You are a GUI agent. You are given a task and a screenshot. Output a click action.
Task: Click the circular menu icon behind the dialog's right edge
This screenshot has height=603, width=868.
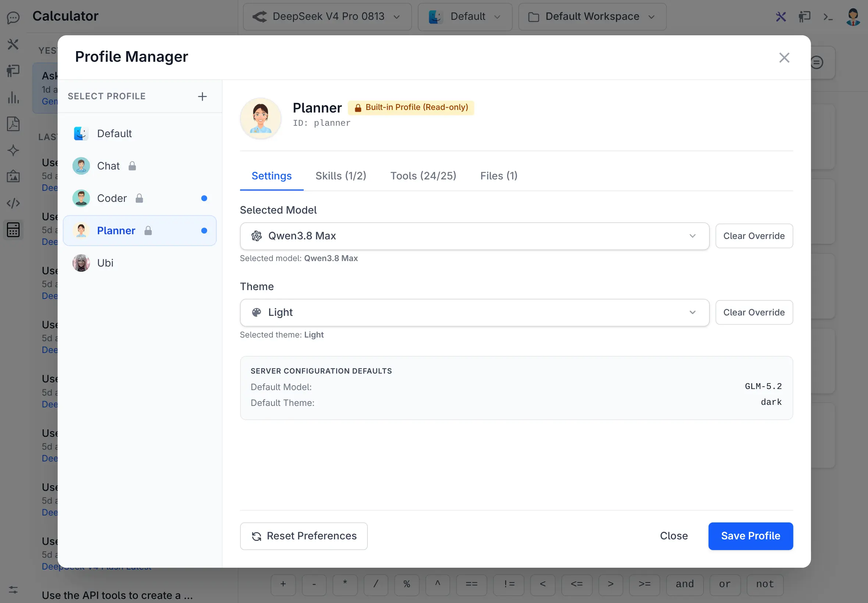[x=817, y=63]
